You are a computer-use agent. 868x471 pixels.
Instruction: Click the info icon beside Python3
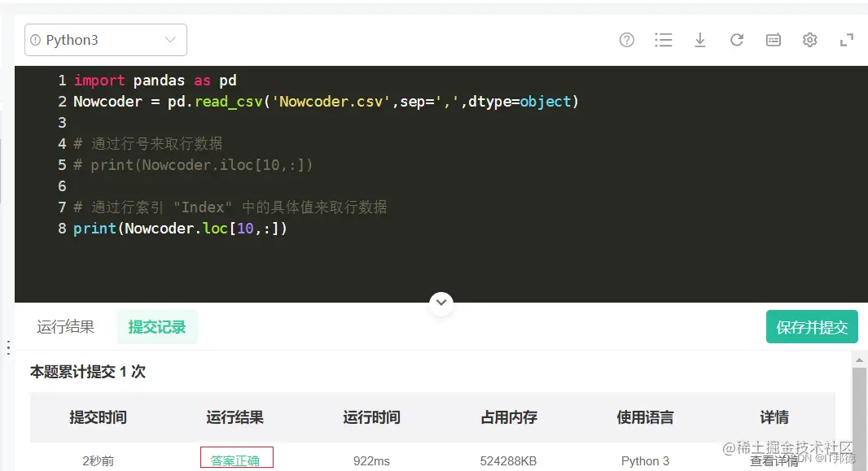tap(36, 40)
